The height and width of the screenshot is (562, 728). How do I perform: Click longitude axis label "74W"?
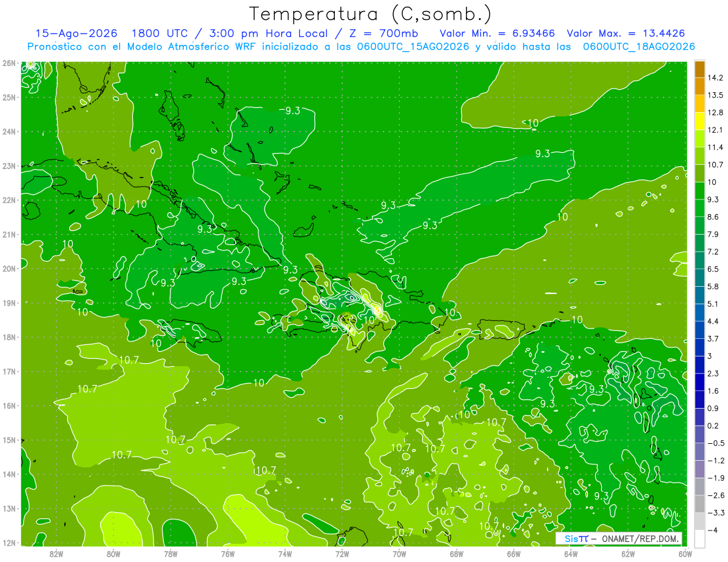pos(285,553)
